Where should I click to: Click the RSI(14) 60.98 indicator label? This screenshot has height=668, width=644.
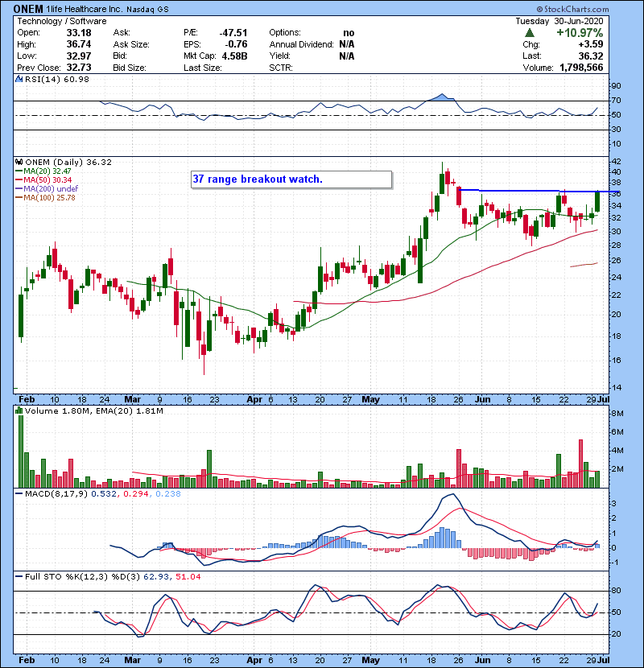pos(56,79)
